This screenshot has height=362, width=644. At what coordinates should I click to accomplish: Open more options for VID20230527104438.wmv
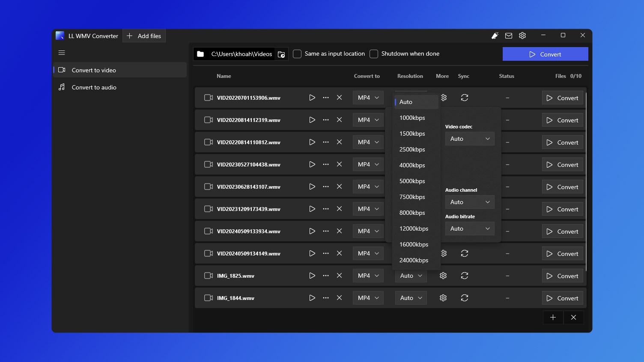click(x=326, y=164)
